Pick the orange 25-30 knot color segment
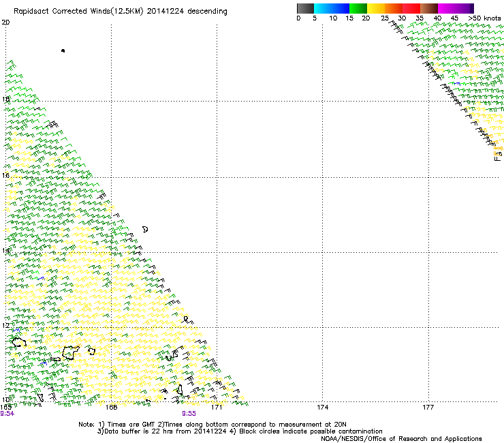This screenshot has height=443, width=504. click(x=394, y=8)
